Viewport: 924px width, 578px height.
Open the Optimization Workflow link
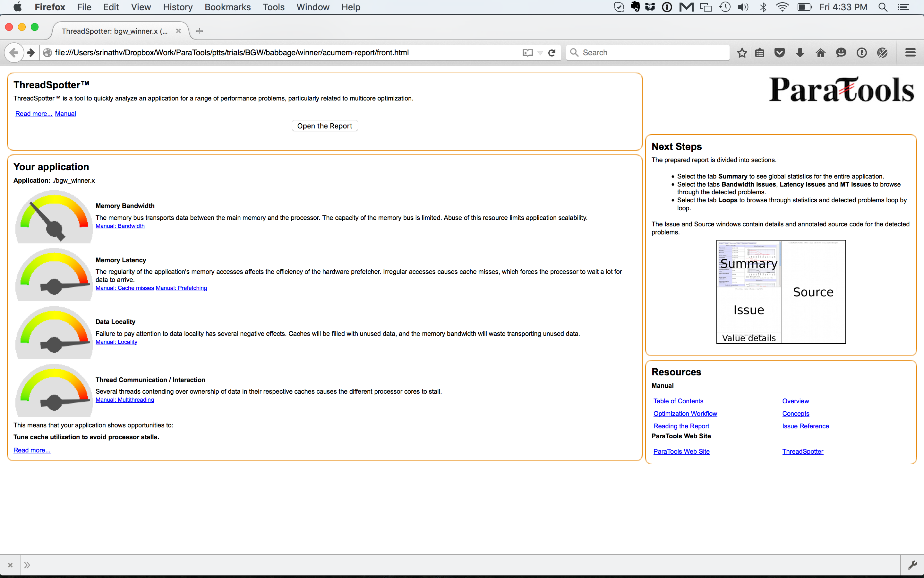coord(685,414)
